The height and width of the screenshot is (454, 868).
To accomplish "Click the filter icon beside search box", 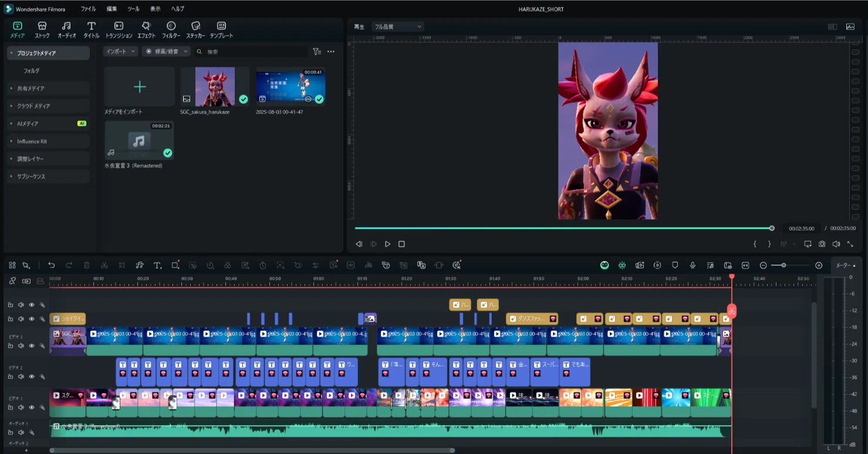I will point(317,52).
